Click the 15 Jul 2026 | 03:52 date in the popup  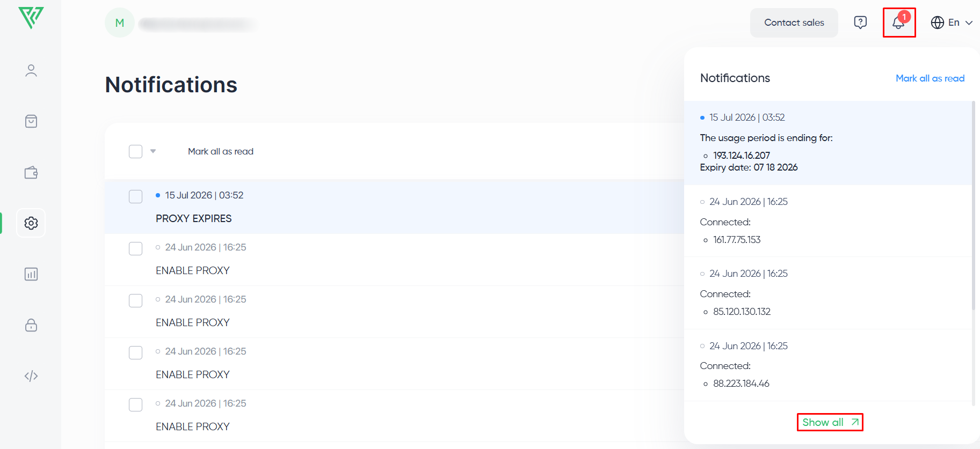(x=747, y=117)
